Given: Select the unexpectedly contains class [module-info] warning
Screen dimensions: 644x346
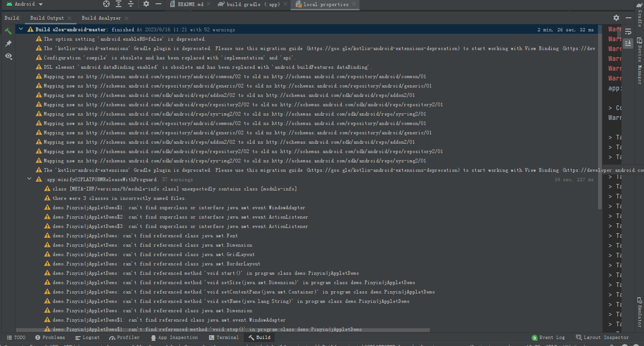Looking at the screenshot, I should coord(171,189).
